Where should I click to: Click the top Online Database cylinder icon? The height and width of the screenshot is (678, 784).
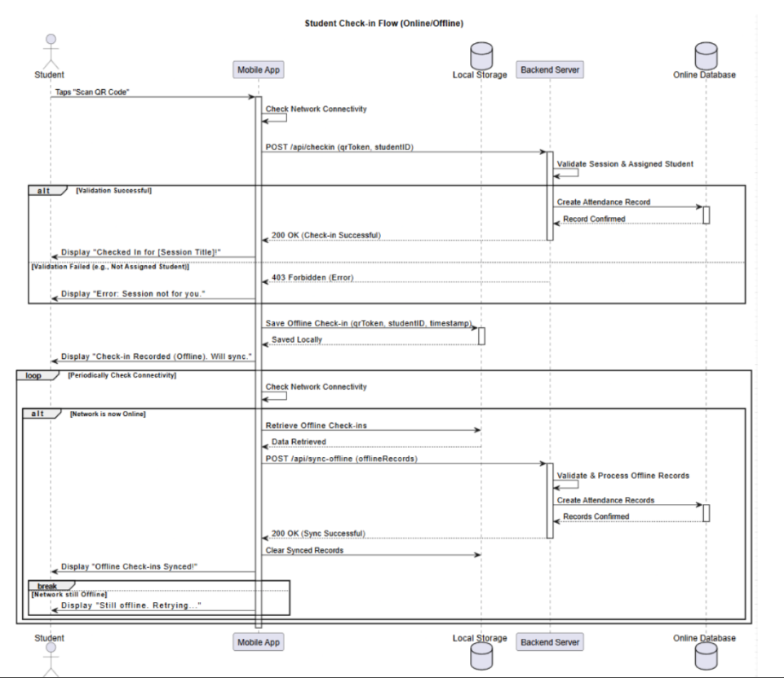click(x=706, y=55)
